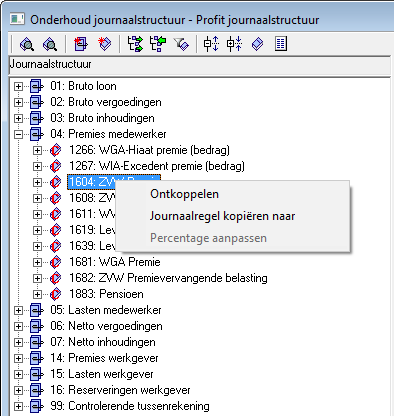Select the text 01: Bruto loon
Viewport: 394px width, 416px height.
[x=83, y=86]
